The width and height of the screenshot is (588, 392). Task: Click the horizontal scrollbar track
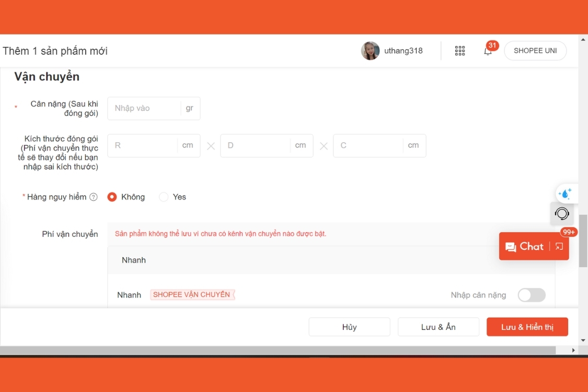pyautogui.click(x=278, y=350)
